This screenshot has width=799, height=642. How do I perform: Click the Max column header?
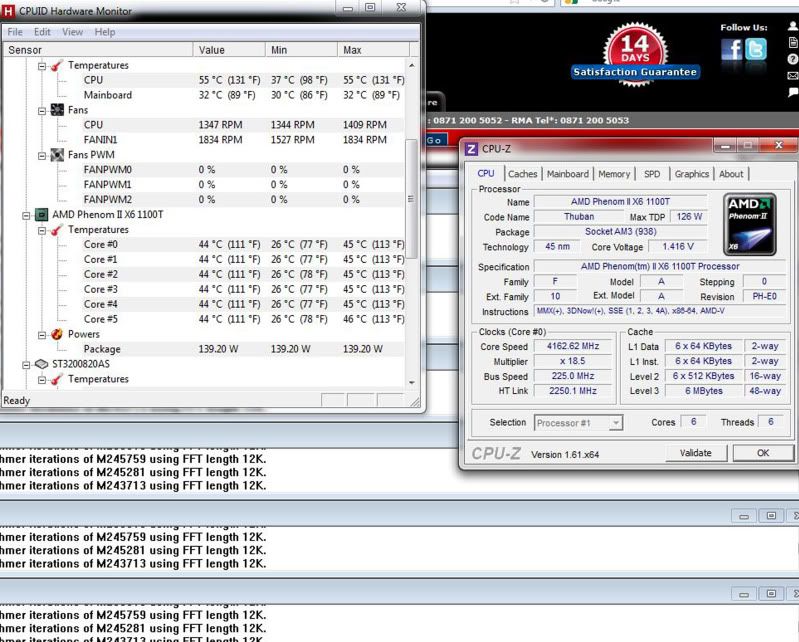pos(373,50)
